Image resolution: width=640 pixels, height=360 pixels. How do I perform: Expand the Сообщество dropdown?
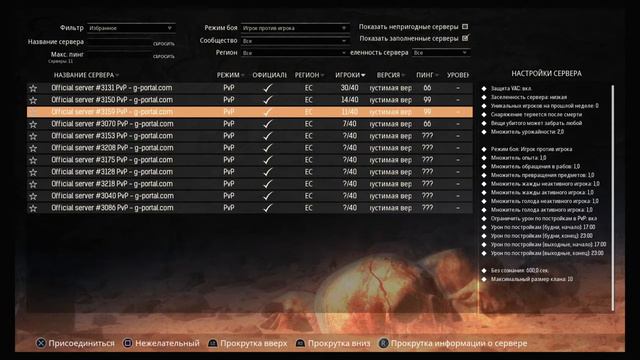[295, 41]
